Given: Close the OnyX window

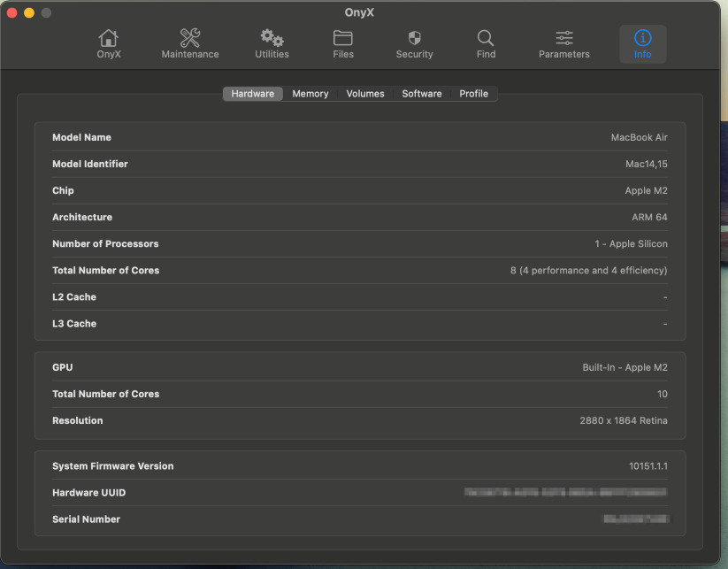Looking at the screenshot, I should (x=12, y=13).
